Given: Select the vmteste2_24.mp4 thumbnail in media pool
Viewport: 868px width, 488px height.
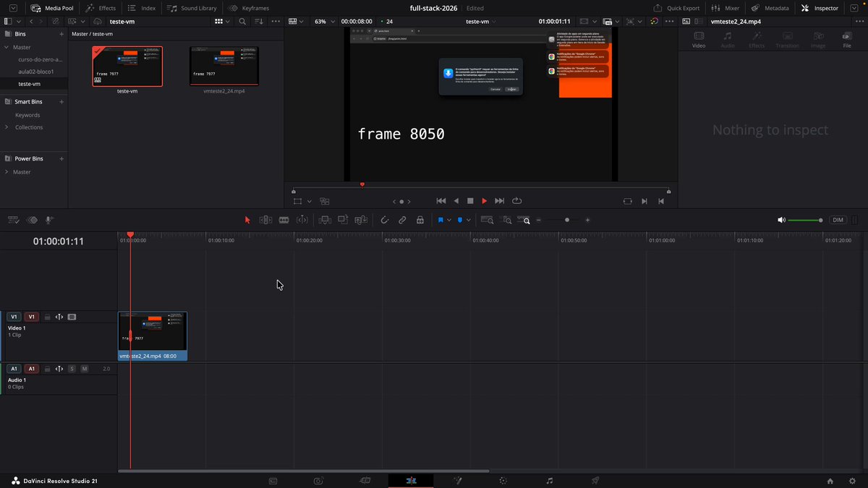Looking at the screenshot, I should (x=224, y=67).
